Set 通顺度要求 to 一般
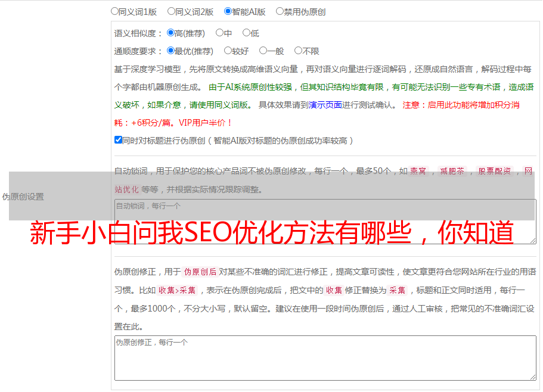543x392 pixels. click(263, 51)
